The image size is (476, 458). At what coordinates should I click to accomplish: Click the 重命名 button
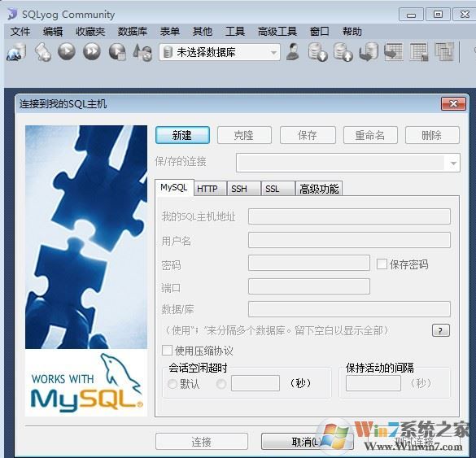[x=370, y=135]
